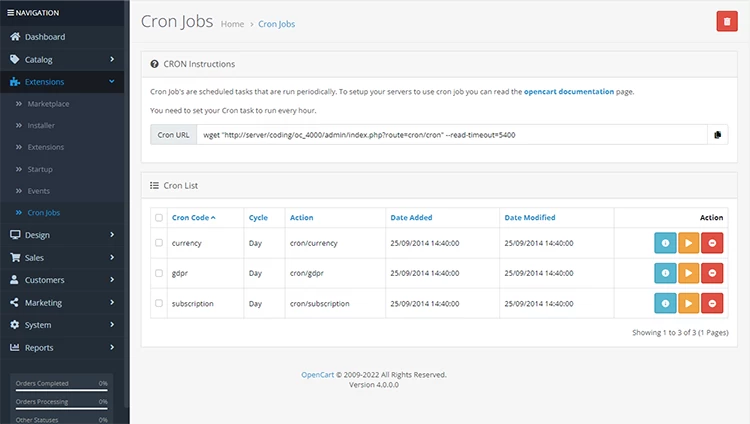Click the red trash delete button
The width and height of the screenshot is (750, 424).
point(727,22)
